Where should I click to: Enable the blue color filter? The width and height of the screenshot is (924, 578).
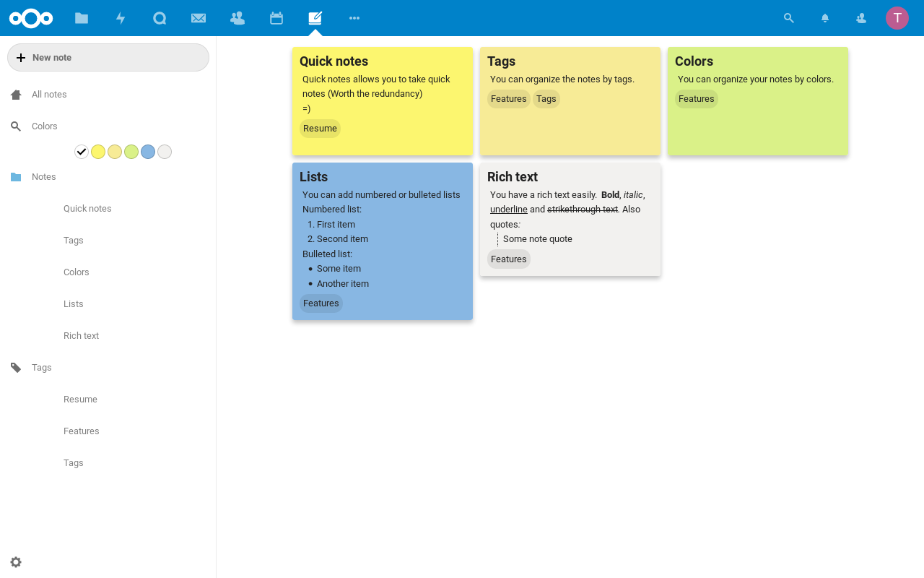tap(147, 152)
